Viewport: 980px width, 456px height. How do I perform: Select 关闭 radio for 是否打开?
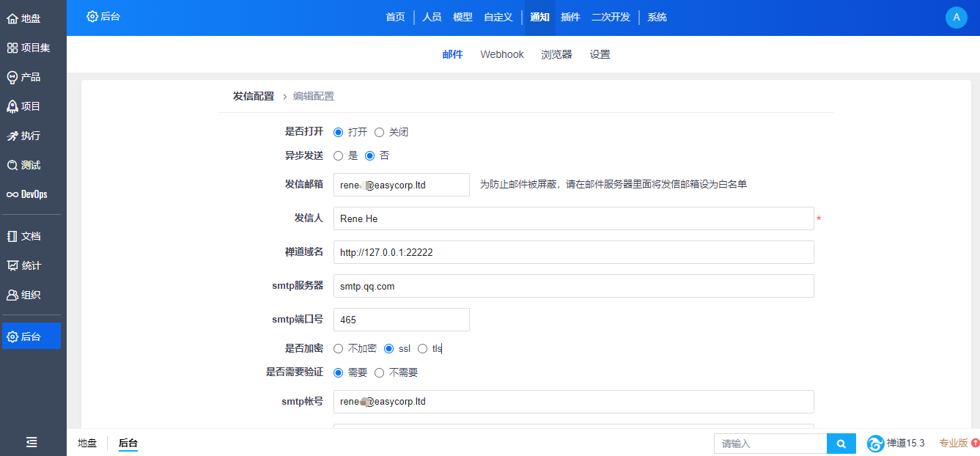[x=379, y=133]
